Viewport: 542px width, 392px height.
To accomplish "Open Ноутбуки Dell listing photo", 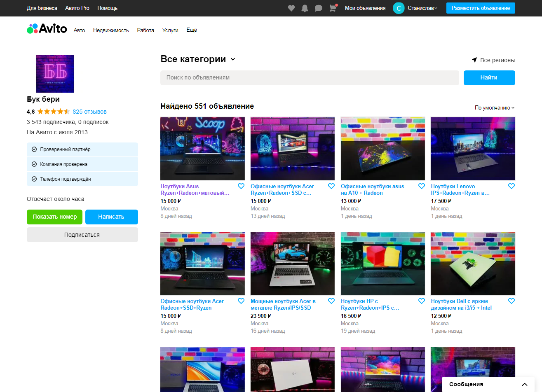I will point(473,264).
